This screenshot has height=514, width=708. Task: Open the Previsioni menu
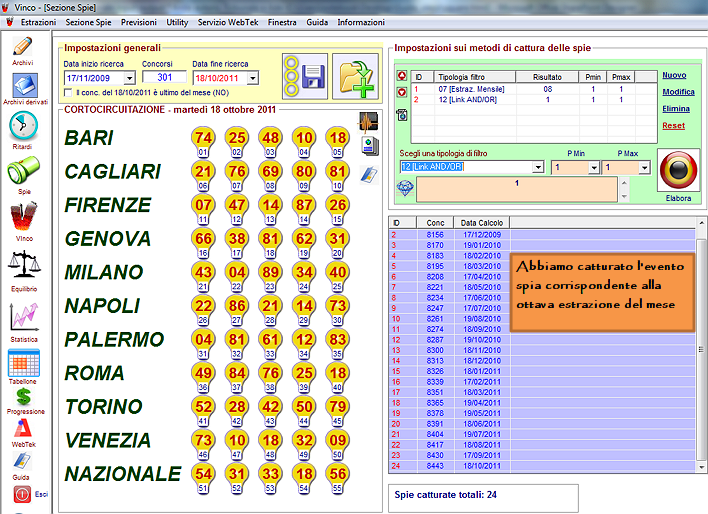[139, 22]
